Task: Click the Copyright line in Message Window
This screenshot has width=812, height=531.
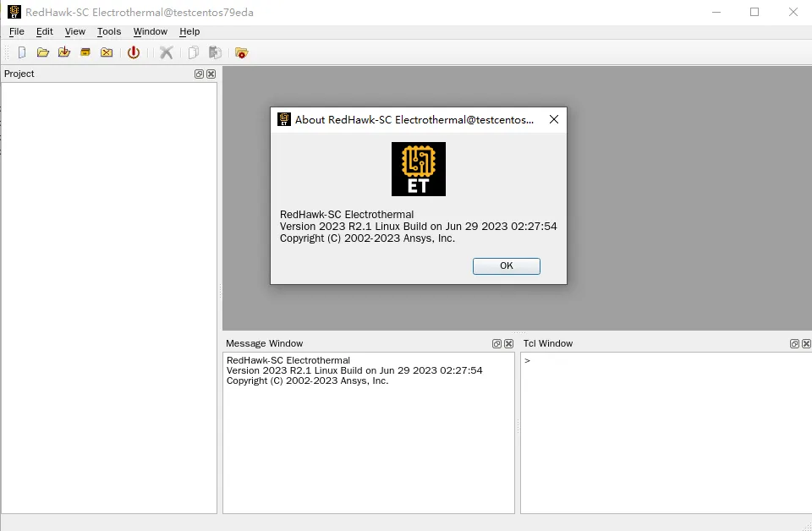Action: click(x=307, y=380)
